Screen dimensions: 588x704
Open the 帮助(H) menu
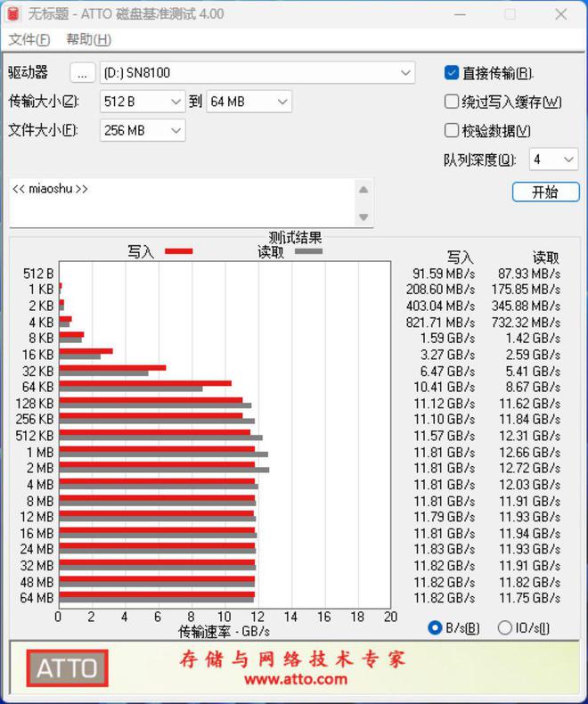coord(88,39)
